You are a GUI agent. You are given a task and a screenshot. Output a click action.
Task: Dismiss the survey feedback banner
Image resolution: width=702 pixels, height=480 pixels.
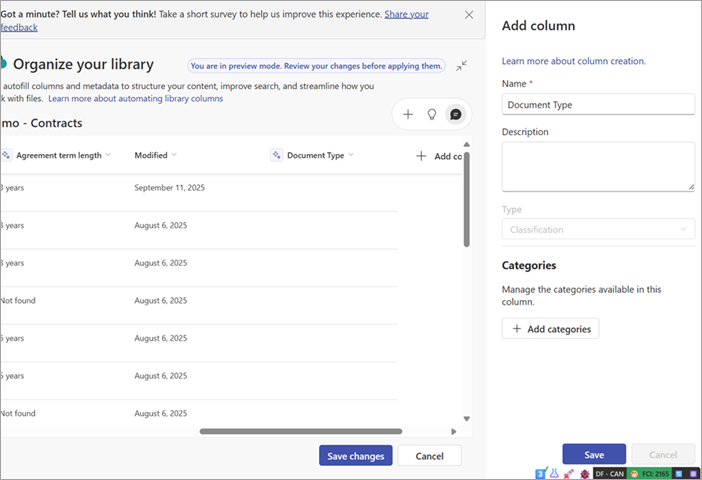[x=469, y=15]
